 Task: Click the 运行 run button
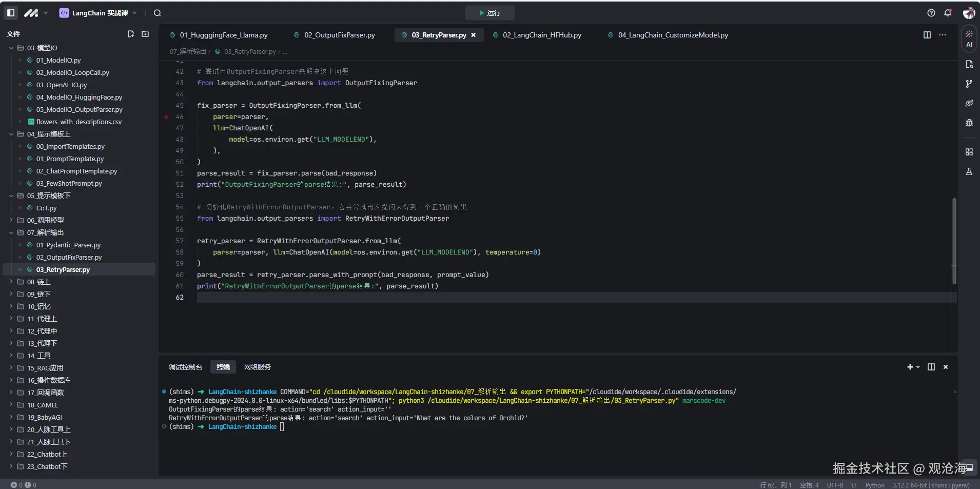point(489,13)
